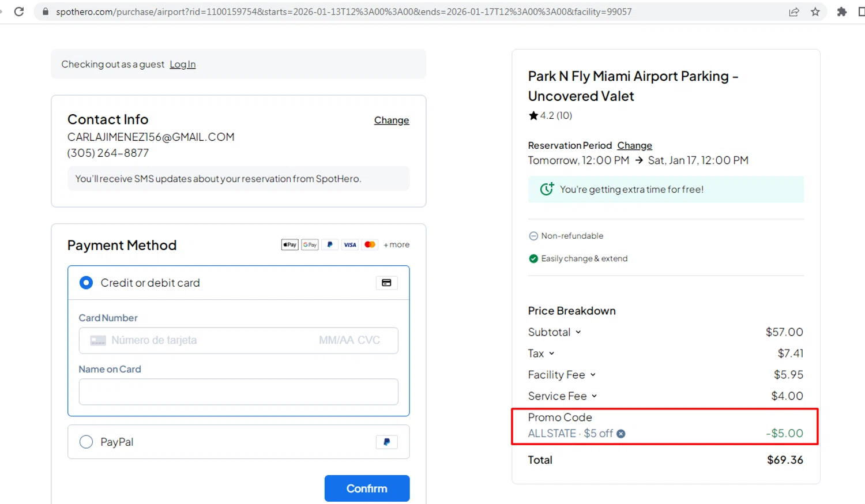Click the Total amount $69.36
Screen dimensions: 865x504
tap(785, 460)
